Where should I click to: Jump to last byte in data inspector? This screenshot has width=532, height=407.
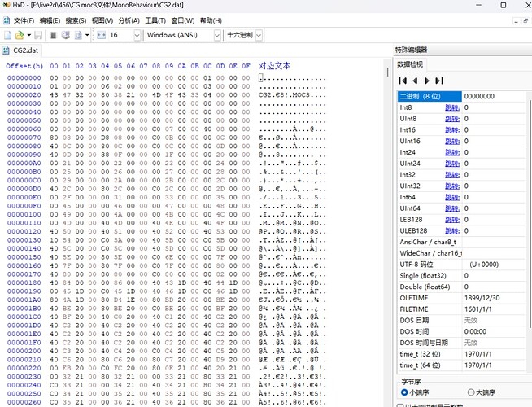coord(439,81)
